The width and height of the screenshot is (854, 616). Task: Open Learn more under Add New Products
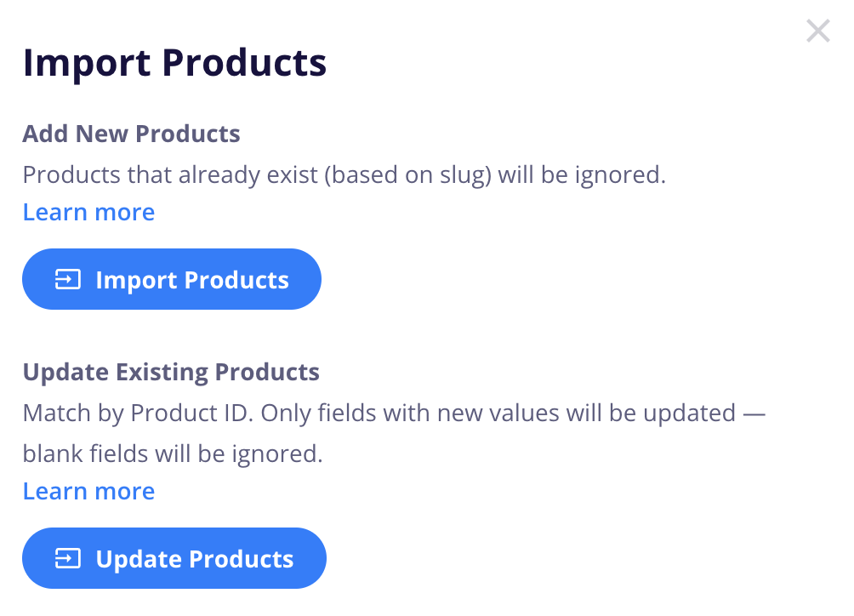coord(88,212)
